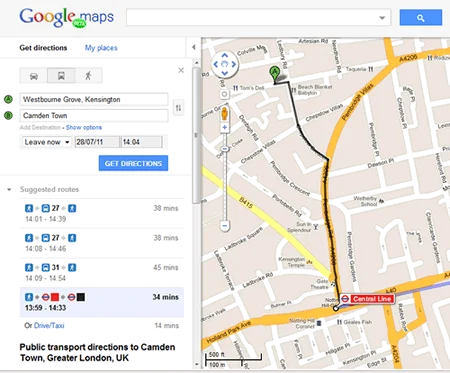Click the Google Maps logo
450x373 pixels.
pos(66,17)
